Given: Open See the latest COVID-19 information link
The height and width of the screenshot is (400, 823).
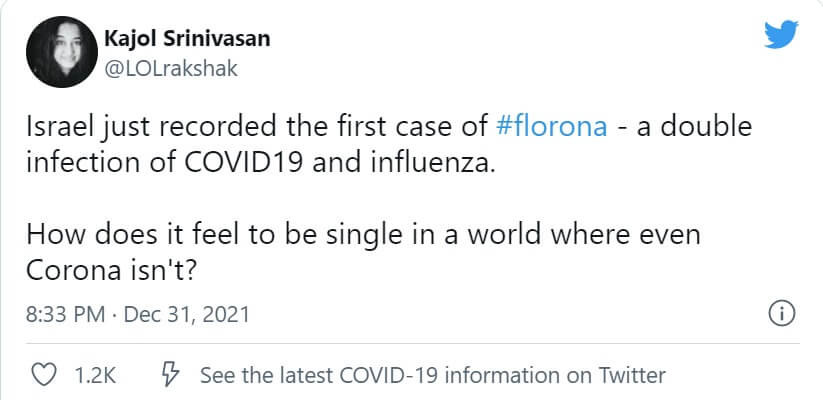Looking at the screenshot, I should (432, 376).
